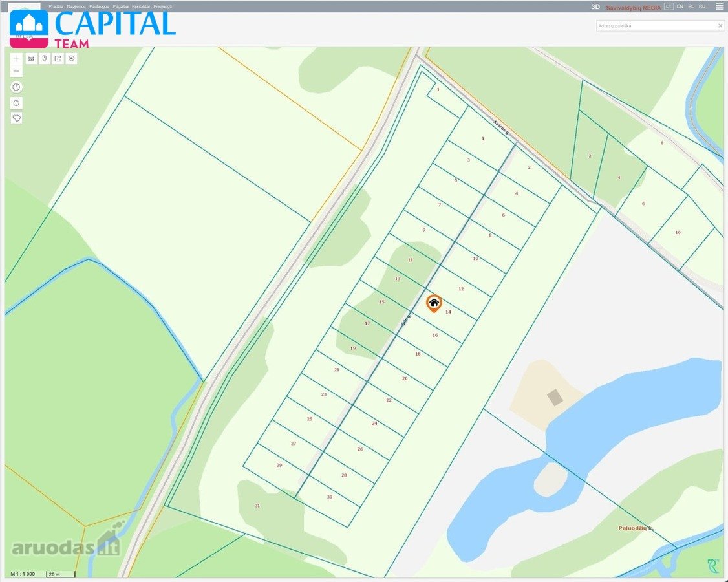Select LT language
This screenshot has height=582, width=728.
[669, 6]
